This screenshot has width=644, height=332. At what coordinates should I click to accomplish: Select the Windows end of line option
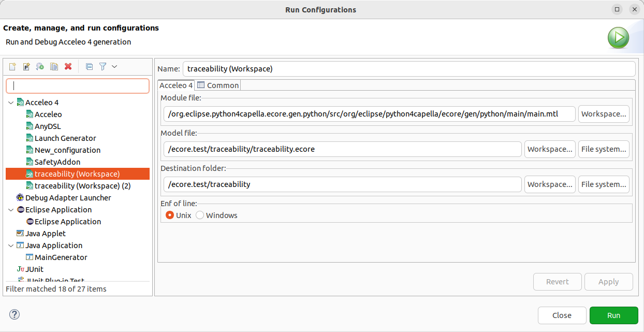[x=200, y=215]
